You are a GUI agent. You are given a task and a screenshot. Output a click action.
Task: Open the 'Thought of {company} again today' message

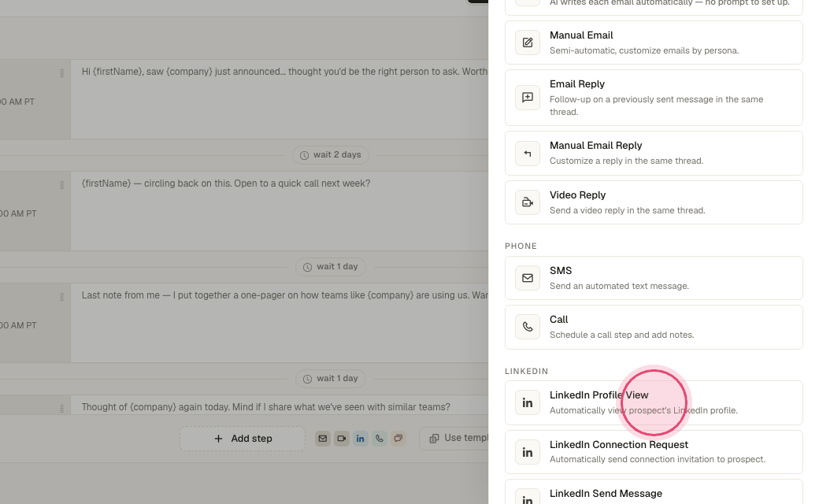(x=280, y=405)
